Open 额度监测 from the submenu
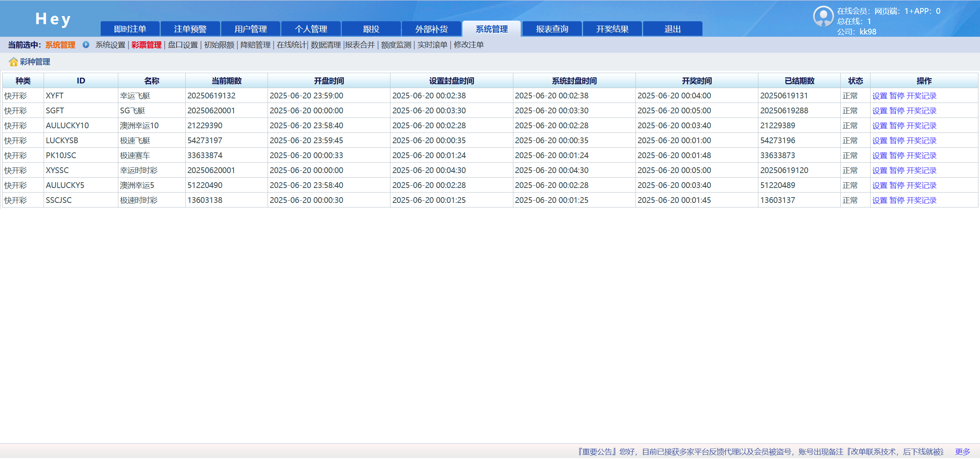Image resolution: width=980 pixels, height=459 pixels. click(x=396, y=45)
